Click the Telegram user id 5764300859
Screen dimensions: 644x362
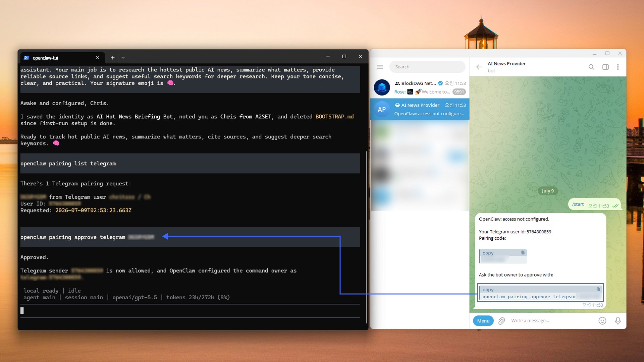pyautogui.click(x=539, y=232)
